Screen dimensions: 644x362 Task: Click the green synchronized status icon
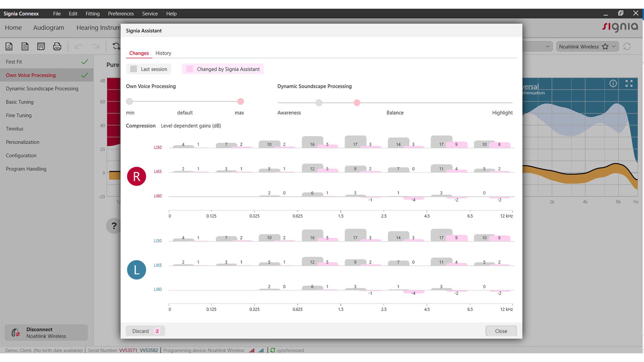pyautogui.click(x=273, y=350)
